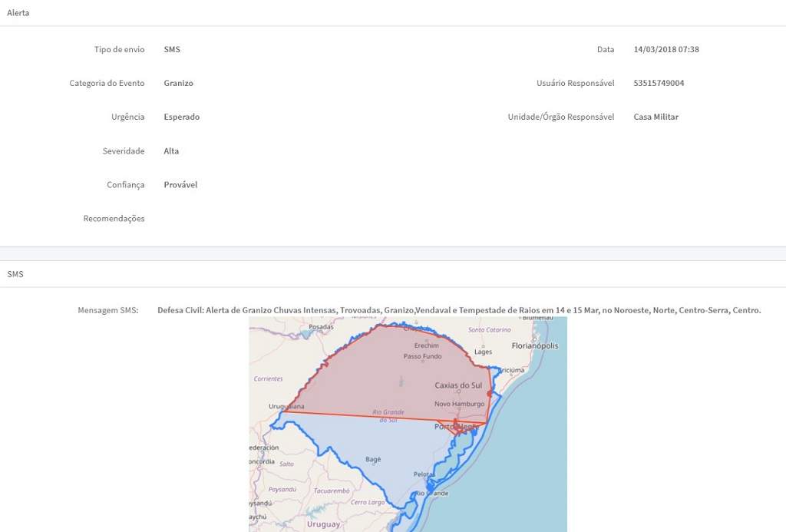Click the Alta severity value
Screen dimensions: 786x532
pos(171,151)
